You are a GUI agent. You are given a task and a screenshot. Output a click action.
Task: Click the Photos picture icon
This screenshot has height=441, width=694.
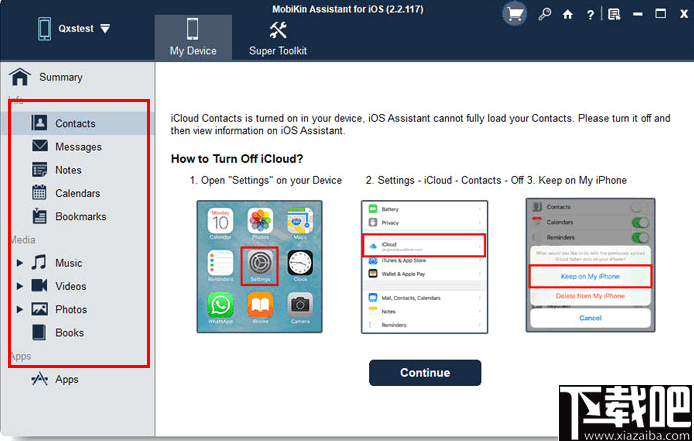click(39, 309)
